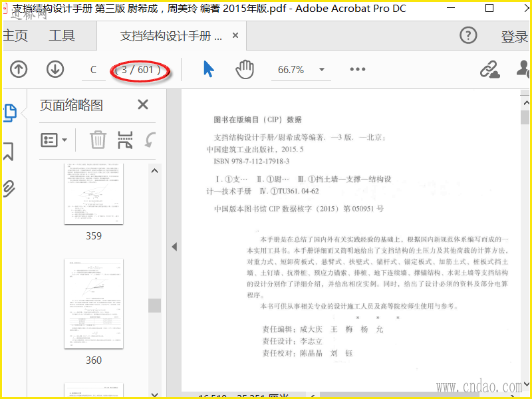Click the 66.7% zoom value field
Screen dimensions: 532x399
(291, 70)
